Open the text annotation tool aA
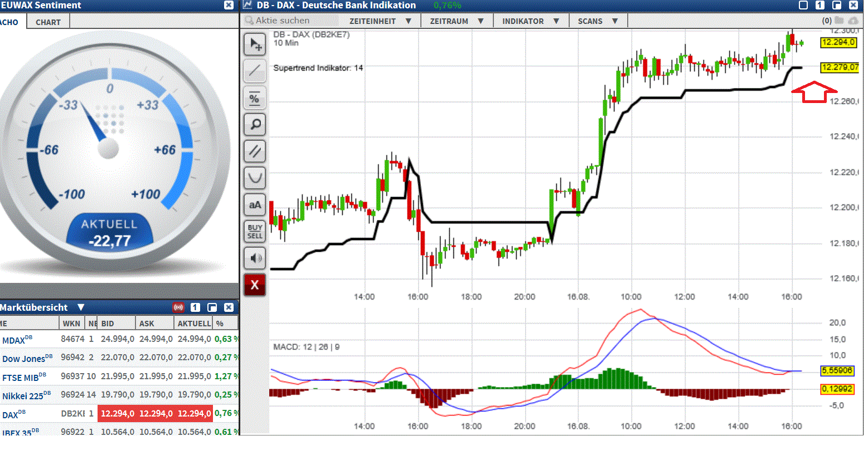 (x=255, y=204)
